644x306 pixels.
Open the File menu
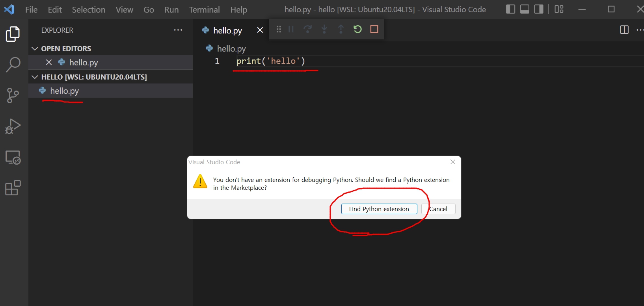pyautogui.click(x=31, y=9)
